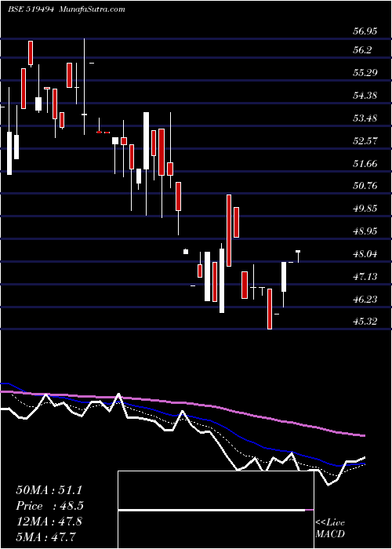
Task: Click the 53.48 price axis label
Action: point(365,118)
